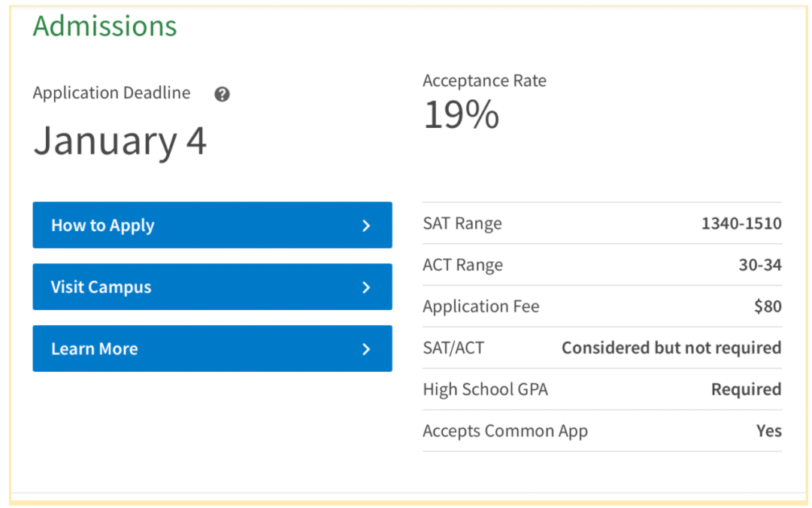Click the Application Deadline help question icon
812x508 pixels.
tap(222, 94)
